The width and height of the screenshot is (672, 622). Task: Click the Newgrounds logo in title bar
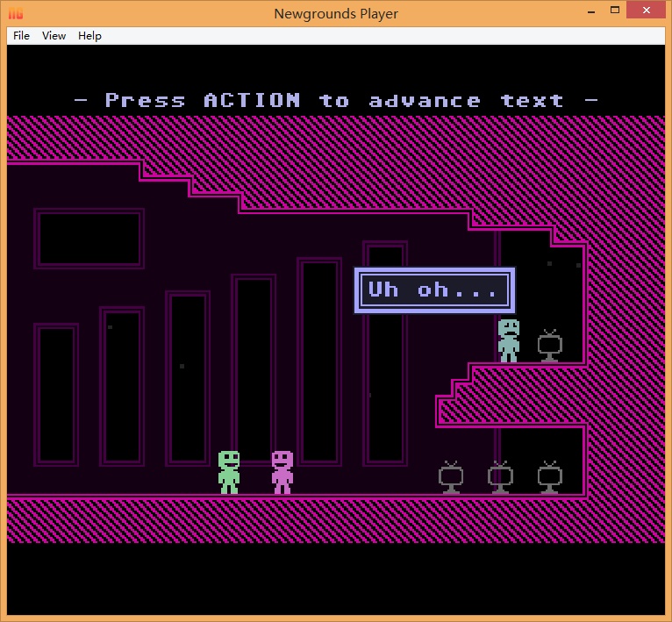pyautogui.click(x=16, y=13)
